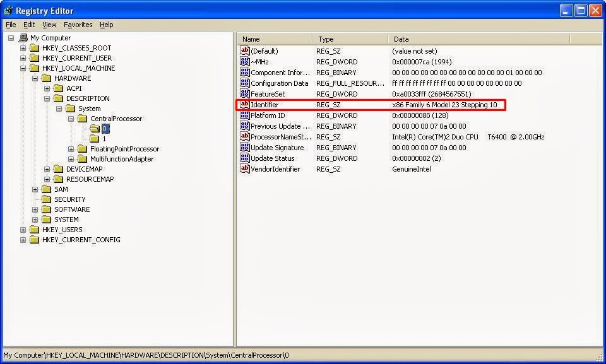606x364 pixels.
Task: Click the string icon of Identifier value
Action: 245,104
